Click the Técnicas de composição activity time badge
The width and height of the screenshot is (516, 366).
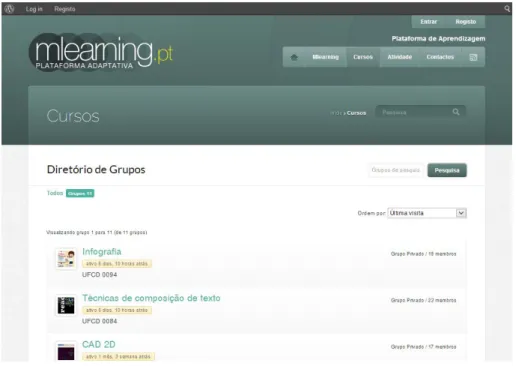[x=117, y=310]
